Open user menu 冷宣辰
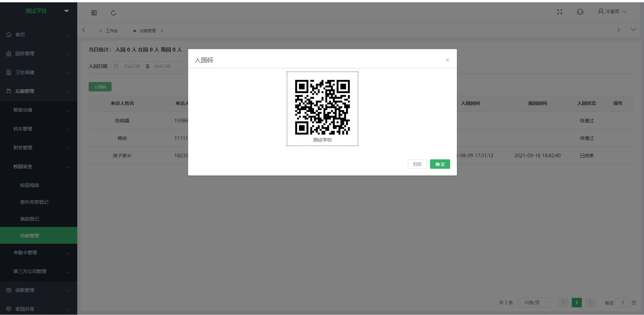 coord(612,11)
